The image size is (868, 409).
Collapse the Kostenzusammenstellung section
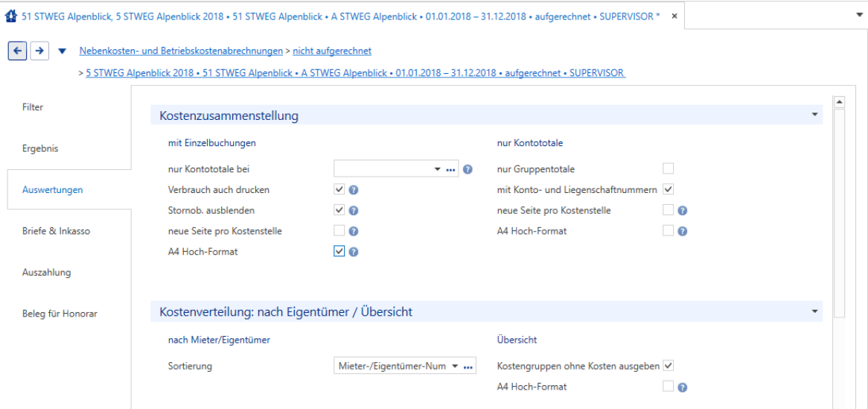pos(814,115)
